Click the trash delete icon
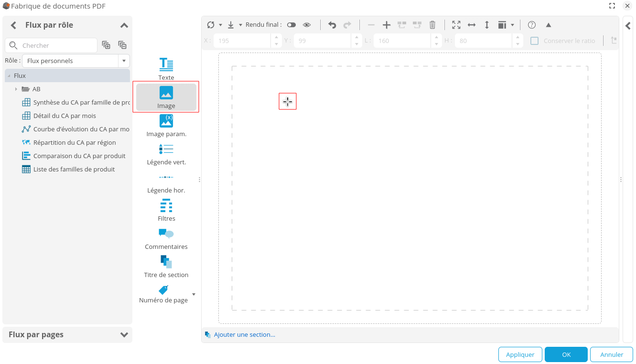 point(432,25)
